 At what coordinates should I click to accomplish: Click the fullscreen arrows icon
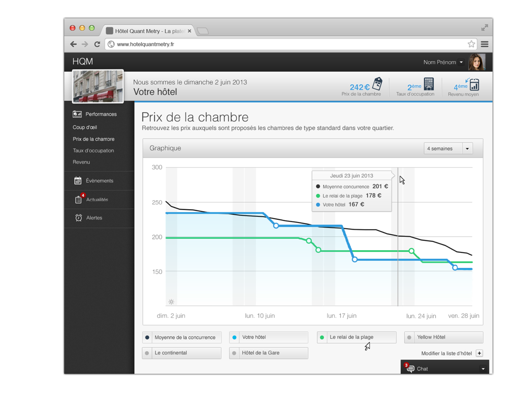(484, 28)
